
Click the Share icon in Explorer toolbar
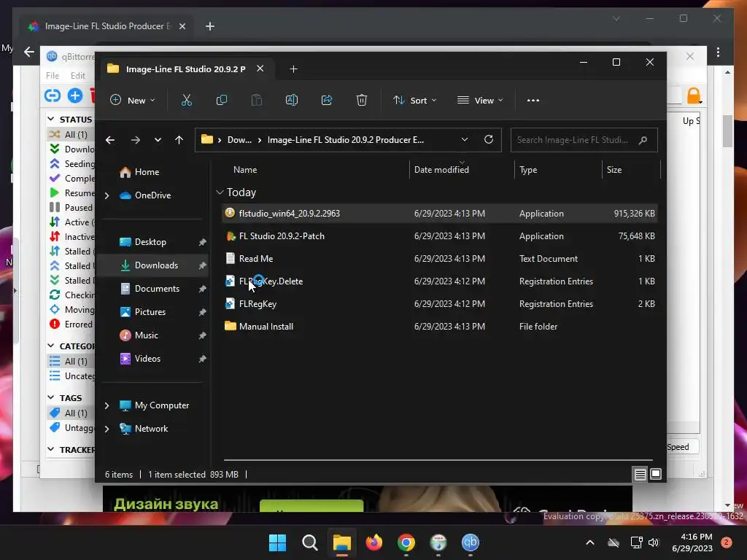click(327, 100)
